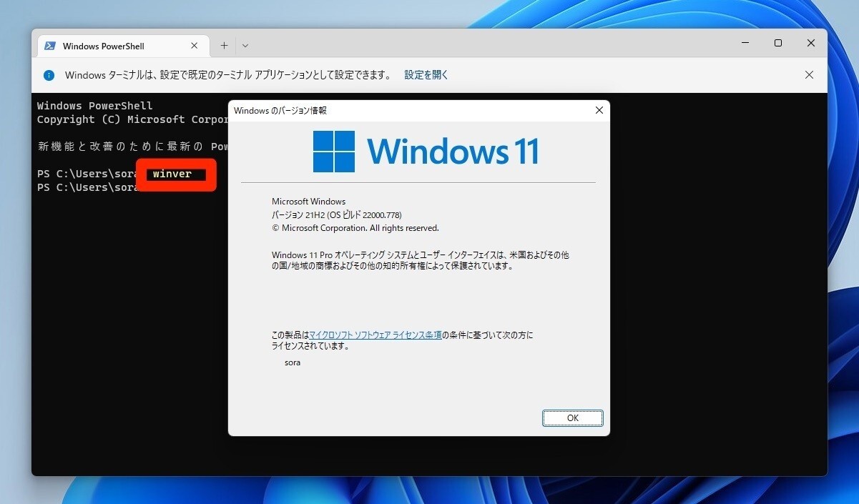Maximize the Windows Terminal window
Viewport: 859px width, 504px height.
point(777,43)
